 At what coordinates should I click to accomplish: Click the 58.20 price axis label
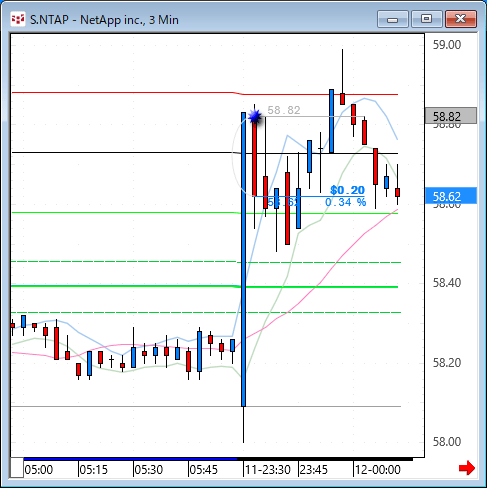pyautogui.click(x=447, y=362)
